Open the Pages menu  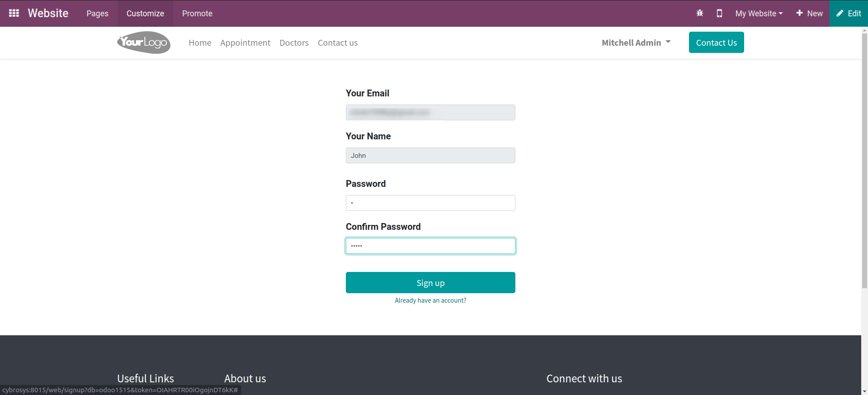coord(97,14)
